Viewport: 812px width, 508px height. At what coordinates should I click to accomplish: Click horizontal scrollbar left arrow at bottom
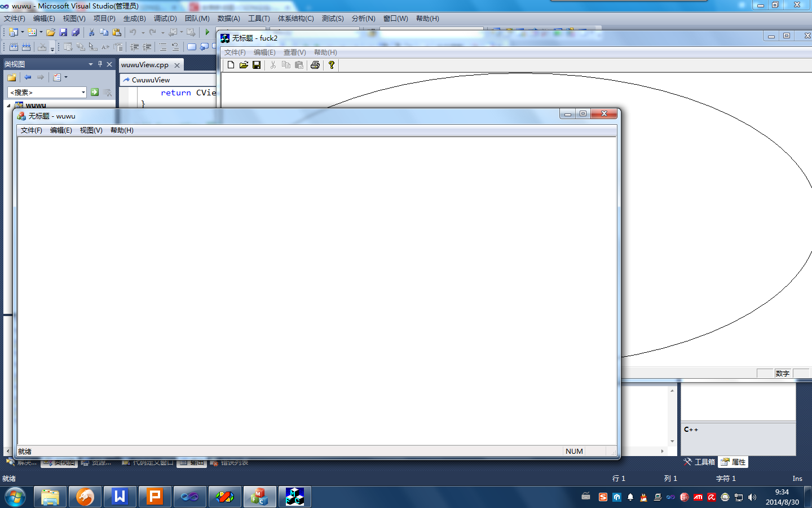7,451
